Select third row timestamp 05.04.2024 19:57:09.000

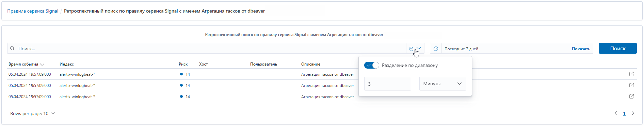30,97
